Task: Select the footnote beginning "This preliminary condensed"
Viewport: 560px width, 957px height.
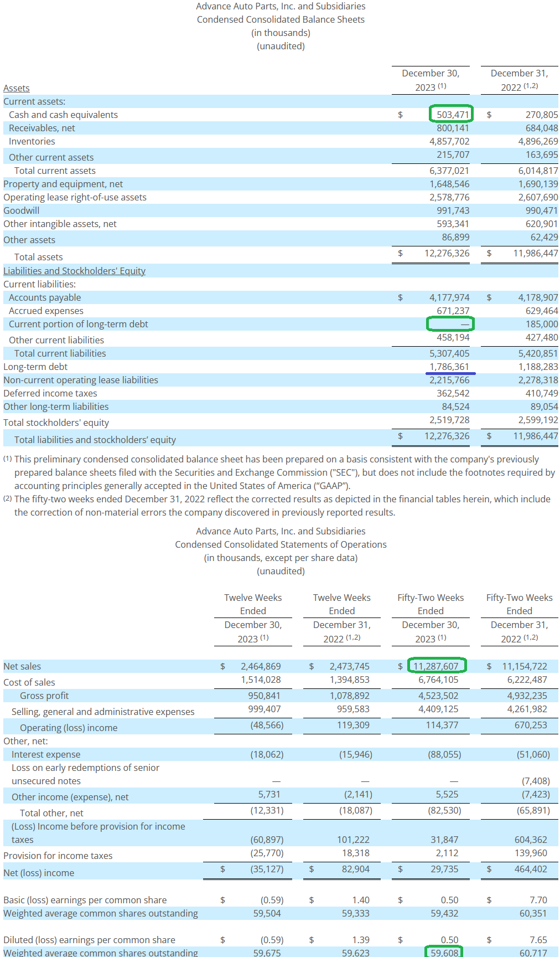Action: (279, 472)
